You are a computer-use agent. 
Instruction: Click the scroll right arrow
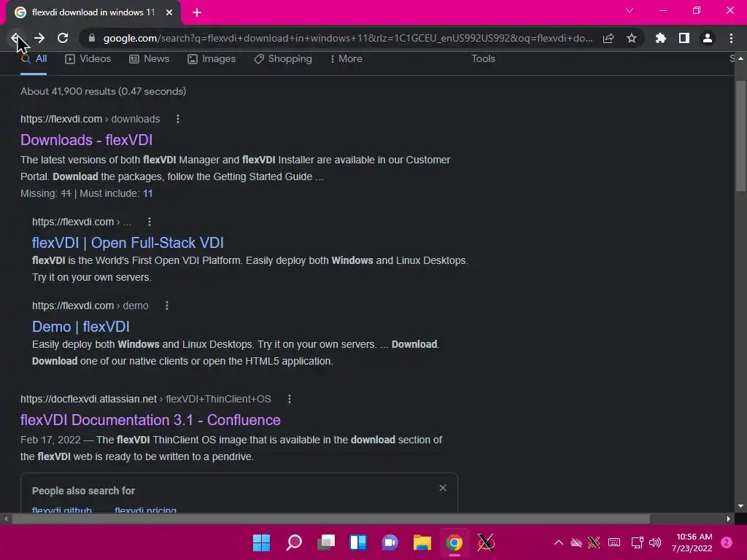729,519
